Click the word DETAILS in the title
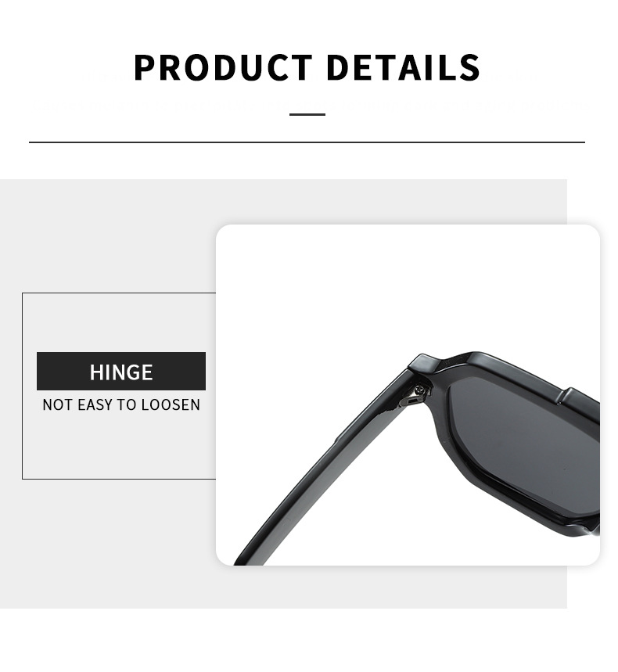This screenshot has height=672, width=618. pyautogui.click(x=404, y=67)
